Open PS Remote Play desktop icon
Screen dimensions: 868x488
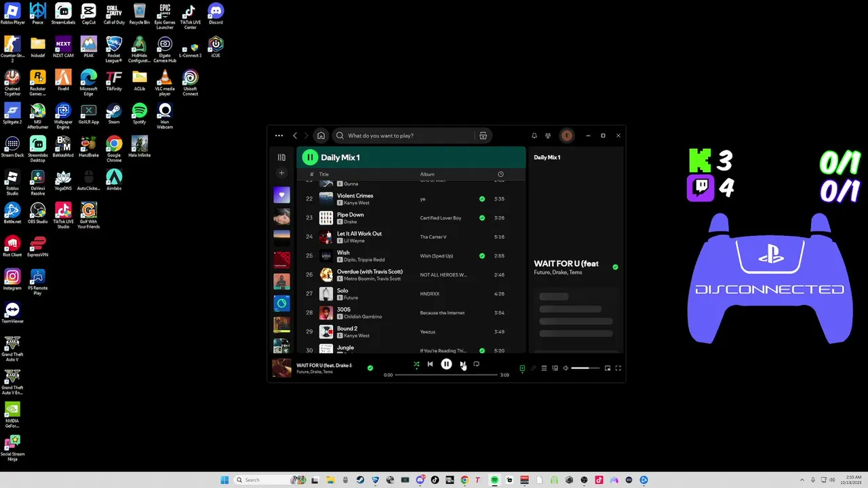38,282
